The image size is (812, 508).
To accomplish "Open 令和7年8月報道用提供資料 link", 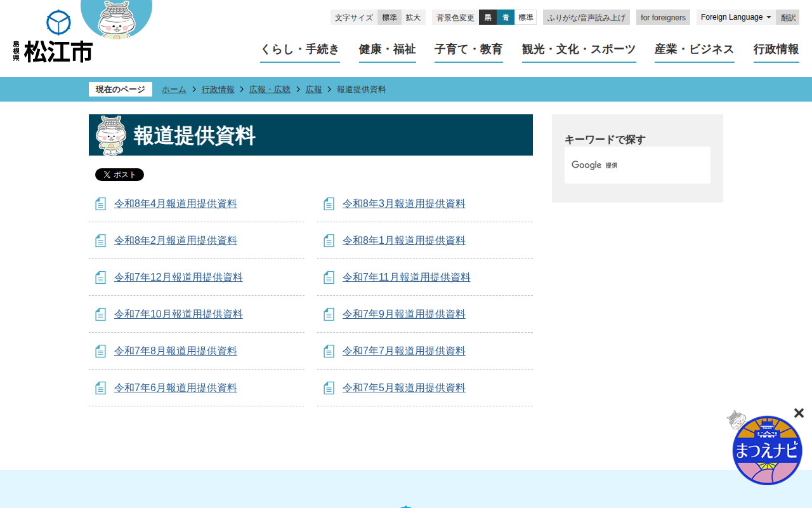I will click(x=176, y=351).
